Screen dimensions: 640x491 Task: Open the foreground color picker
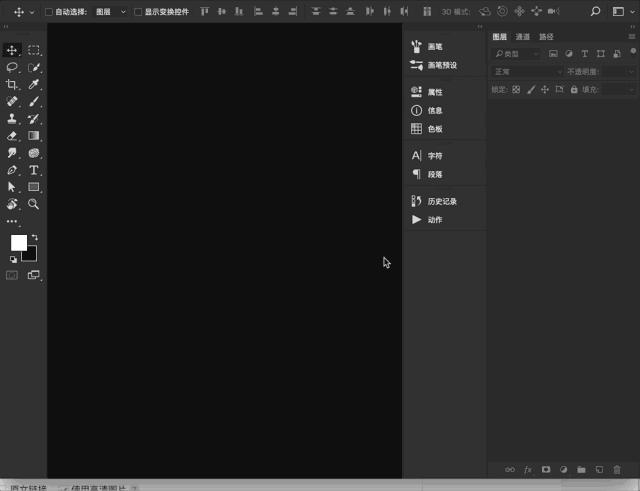(18, 242)
